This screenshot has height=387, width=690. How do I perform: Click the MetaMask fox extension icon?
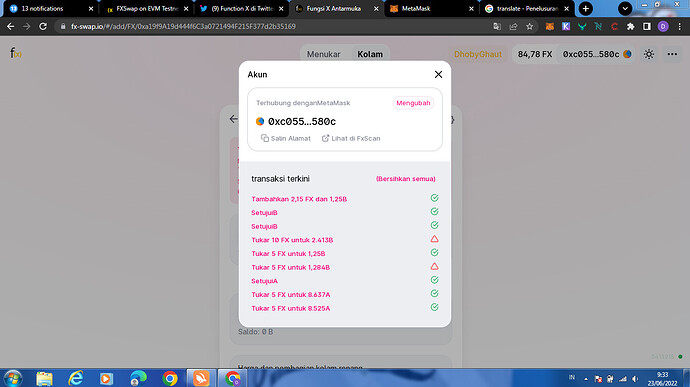[550, 26]
